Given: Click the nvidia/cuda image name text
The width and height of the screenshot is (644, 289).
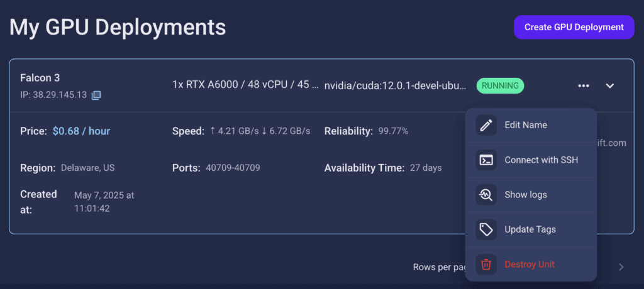Looking at the screenshot, I should pos(396,85).
